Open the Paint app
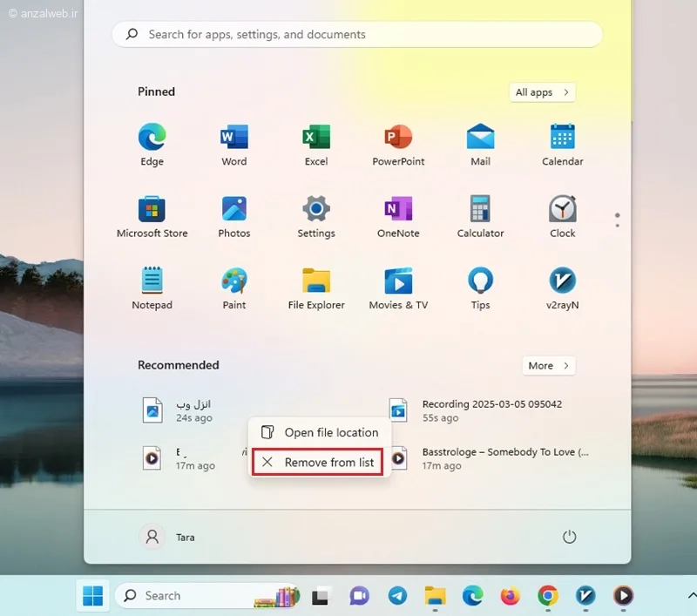Viewport: 697px width, 616px height. [233, 288]
